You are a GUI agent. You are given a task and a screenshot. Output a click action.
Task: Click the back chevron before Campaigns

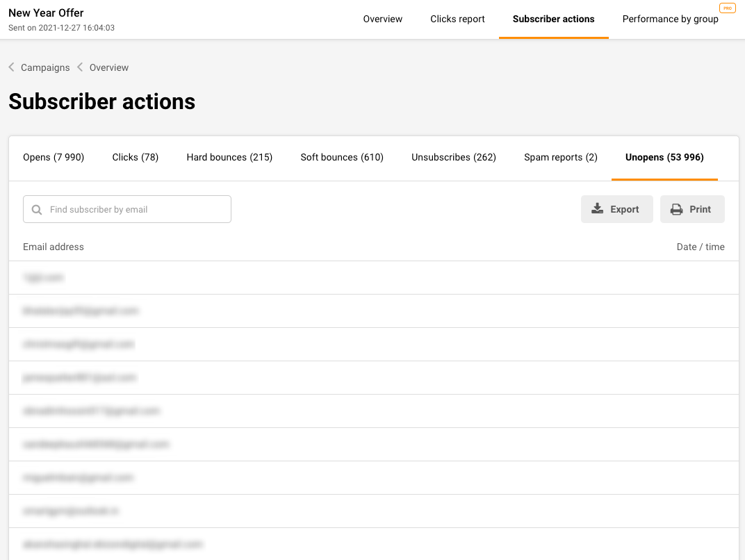coord(12,67)
